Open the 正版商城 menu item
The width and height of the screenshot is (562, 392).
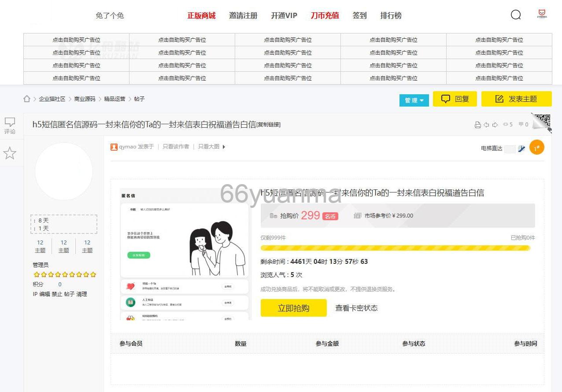[201, 15]
